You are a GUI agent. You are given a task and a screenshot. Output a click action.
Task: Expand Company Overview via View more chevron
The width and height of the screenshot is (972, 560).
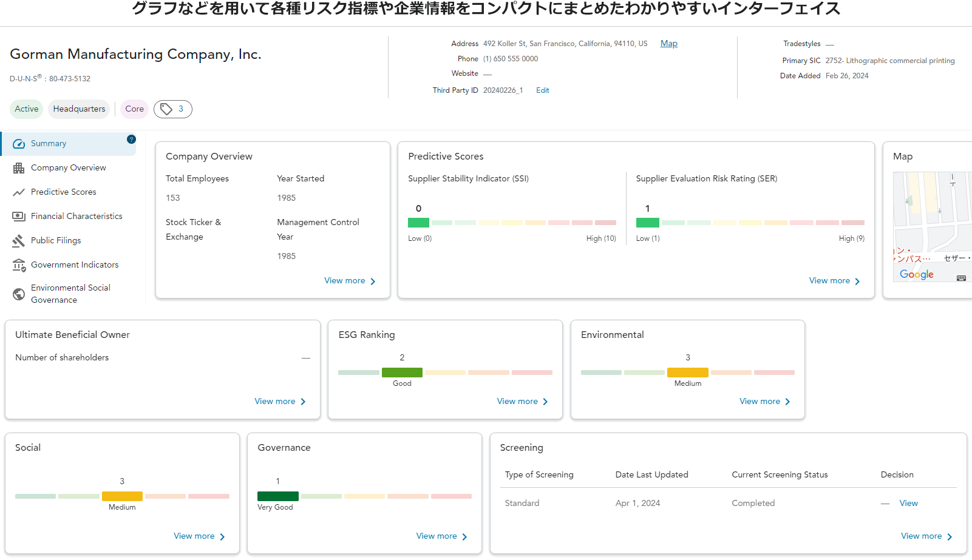click(373, 282)
